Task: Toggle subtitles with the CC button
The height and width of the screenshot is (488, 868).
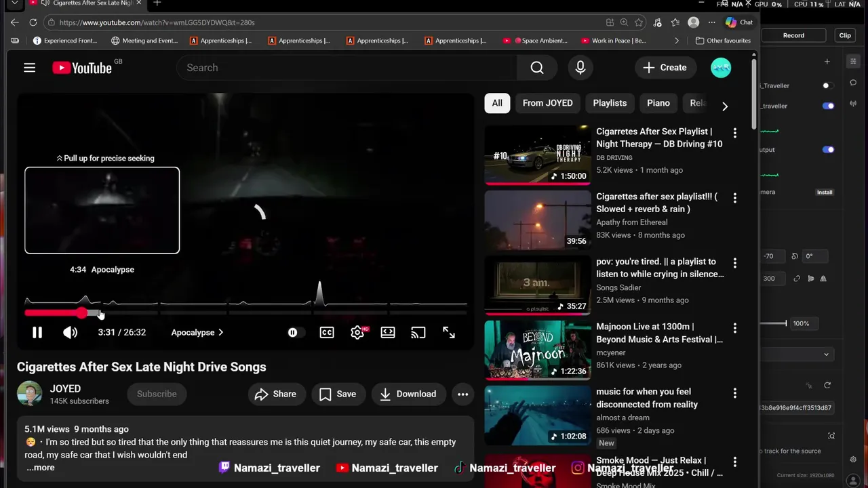Action: point(327,332)
